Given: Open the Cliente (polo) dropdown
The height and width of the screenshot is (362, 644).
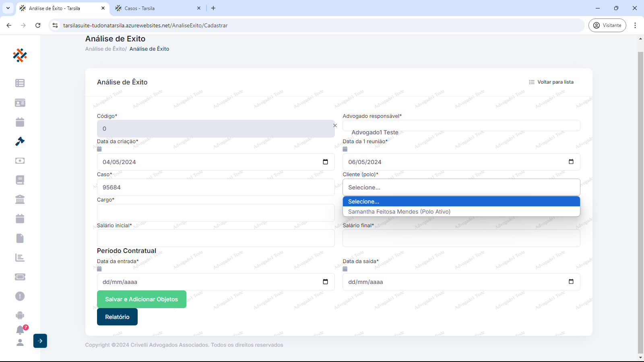Looking at the screenshot, I should [x=461, y=187].
